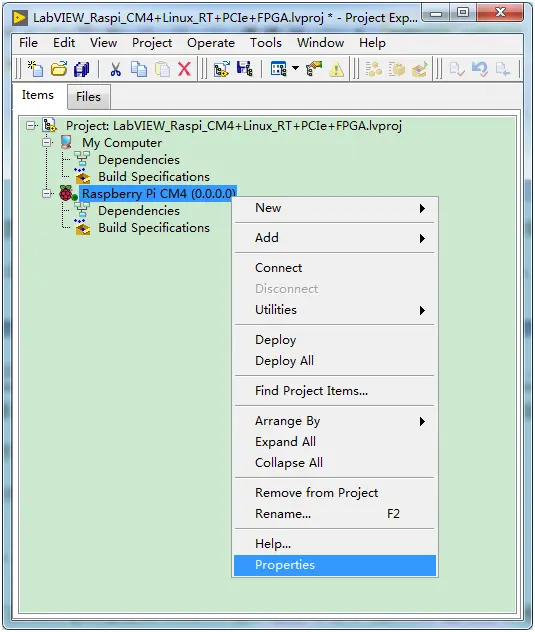This screenshot has width=535, height=632.
Task: Maximize the Project Explorer window
Action: point(462,13)
